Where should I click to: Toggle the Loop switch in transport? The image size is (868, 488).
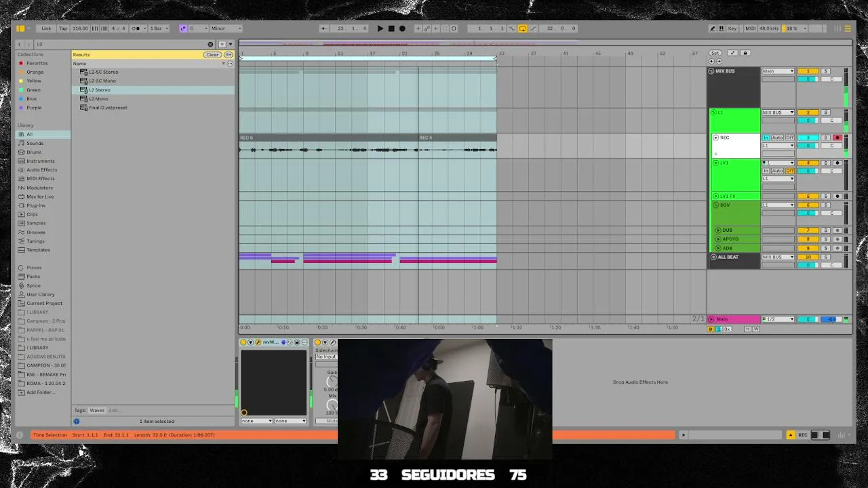523,28
